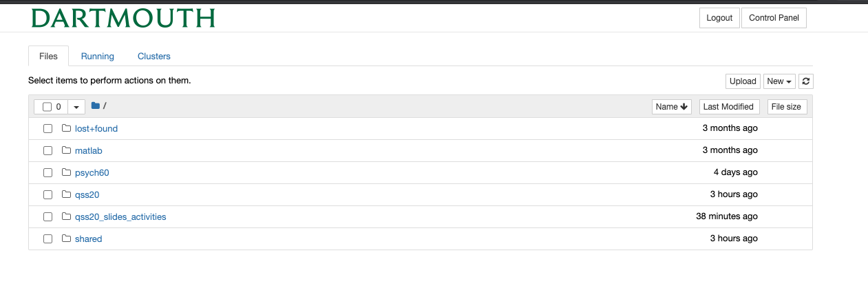Click the root folder icon in breadcrumb

pos(96,106)
